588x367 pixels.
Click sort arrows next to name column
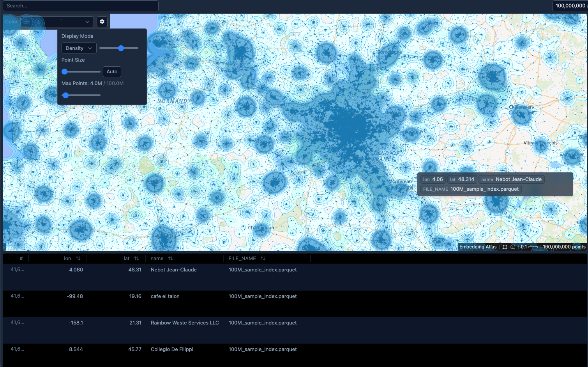click(x=171, y=259)
